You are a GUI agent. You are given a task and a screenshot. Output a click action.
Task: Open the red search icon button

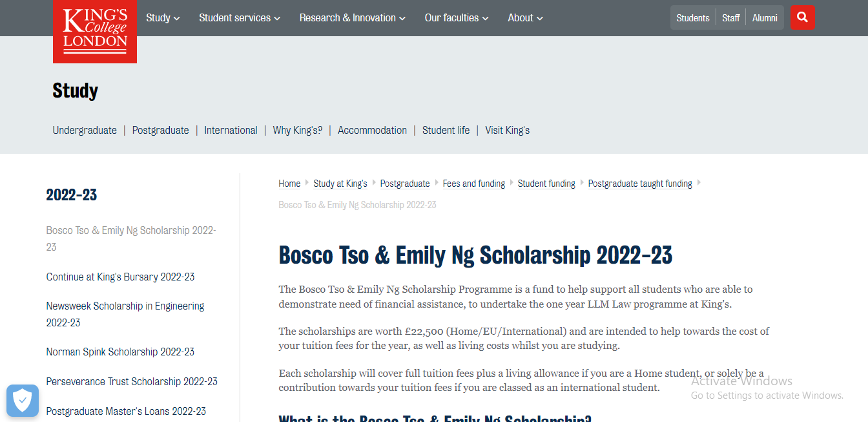coord(802,17)
